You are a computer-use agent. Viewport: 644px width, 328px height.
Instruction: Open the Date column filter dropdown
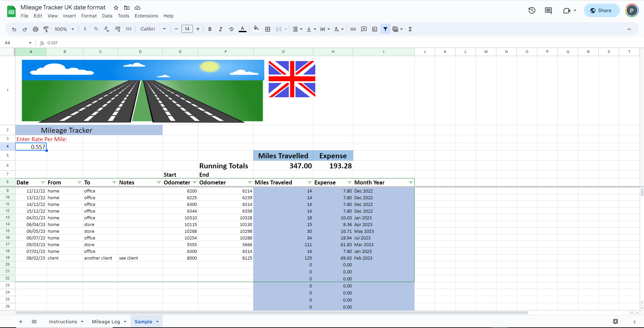click(x=43, y=183)
